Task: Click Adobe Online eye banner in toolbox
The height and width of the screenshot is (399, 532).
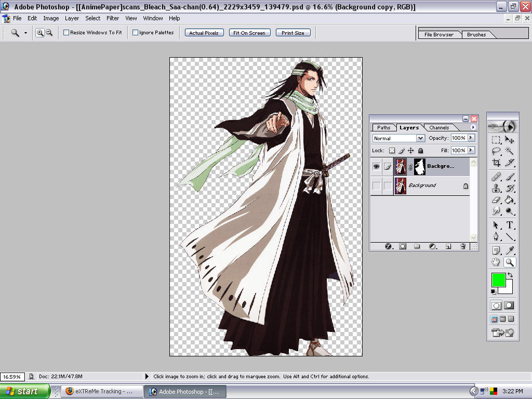Action: tap(503, 127)
